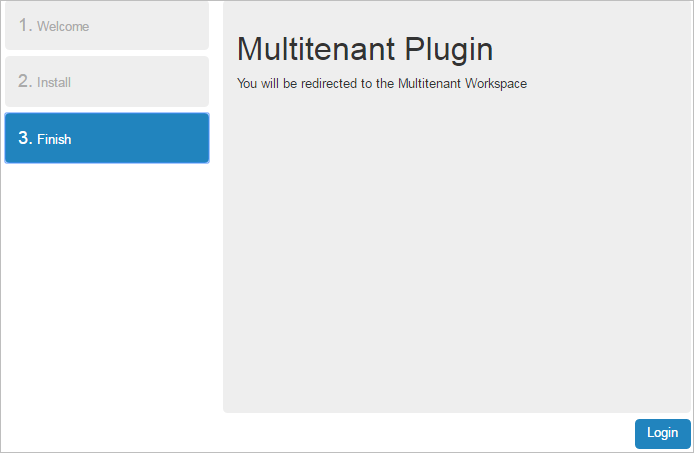This screenshot has width=694, height=453.
Task: Click the Install label text
Action: coord(54,83)
